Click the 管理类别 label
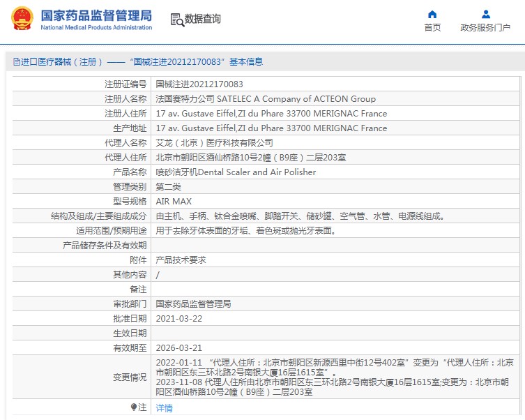Viewport: 525px width, 420px height. tap(130, 186)
